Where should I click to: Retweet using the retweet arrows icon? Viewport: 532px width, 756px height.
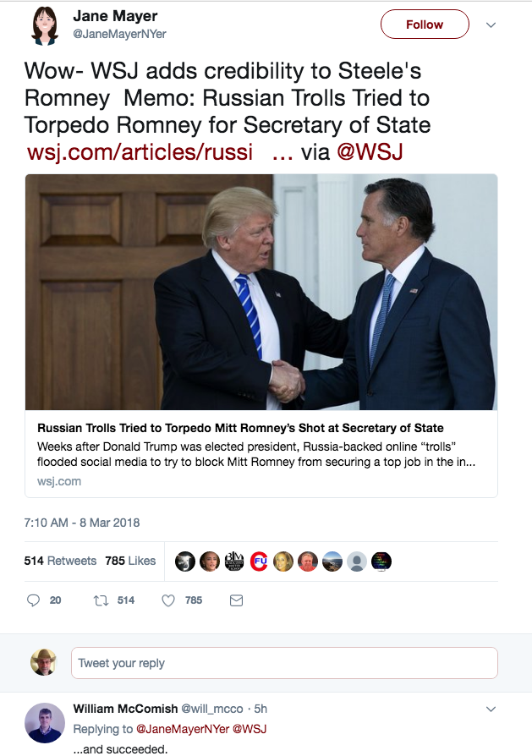(101, 600)
